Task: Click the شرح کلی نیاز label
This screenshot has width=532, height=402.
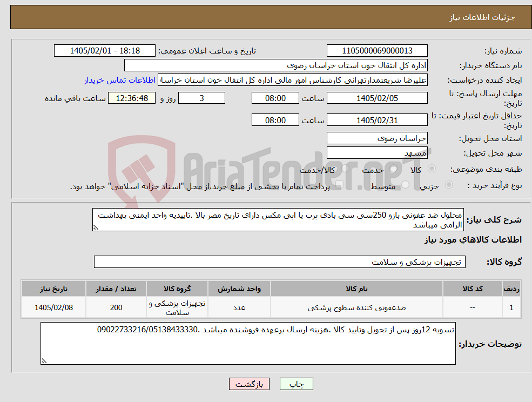Action: [494, 220]
